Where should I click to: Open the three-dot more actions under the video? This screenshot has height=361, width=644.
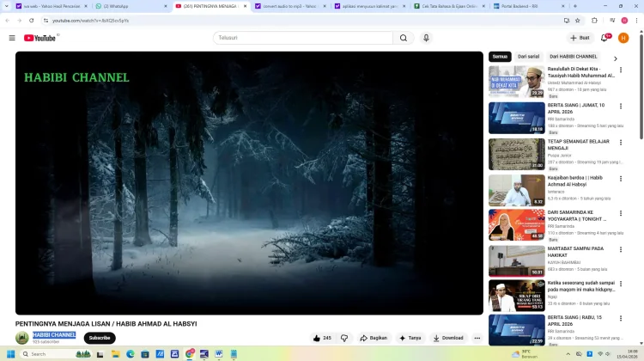point(477,338)
